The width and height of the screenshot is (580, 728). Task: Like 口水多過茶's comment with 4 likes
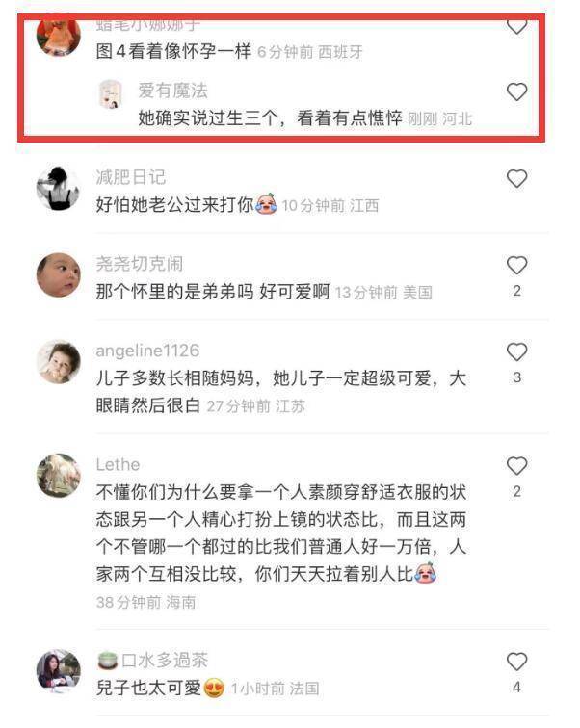(x=516, y=662)
